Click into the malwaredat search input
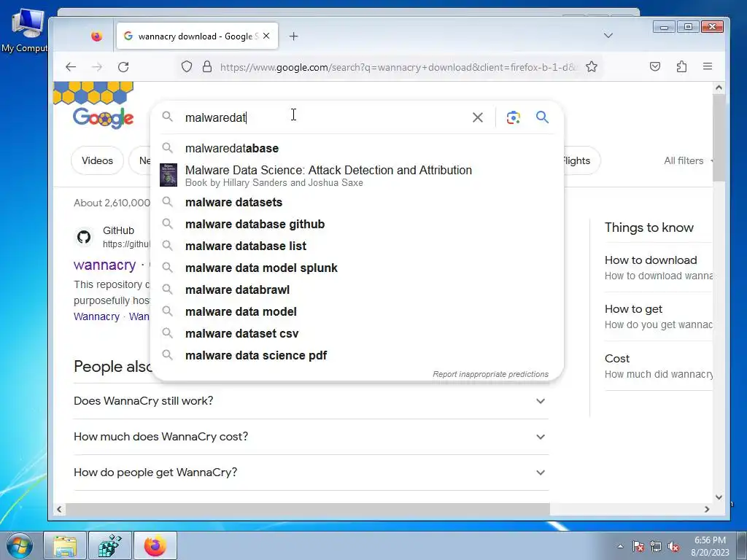The image size is (747, 560). click(x=324, y=117)
